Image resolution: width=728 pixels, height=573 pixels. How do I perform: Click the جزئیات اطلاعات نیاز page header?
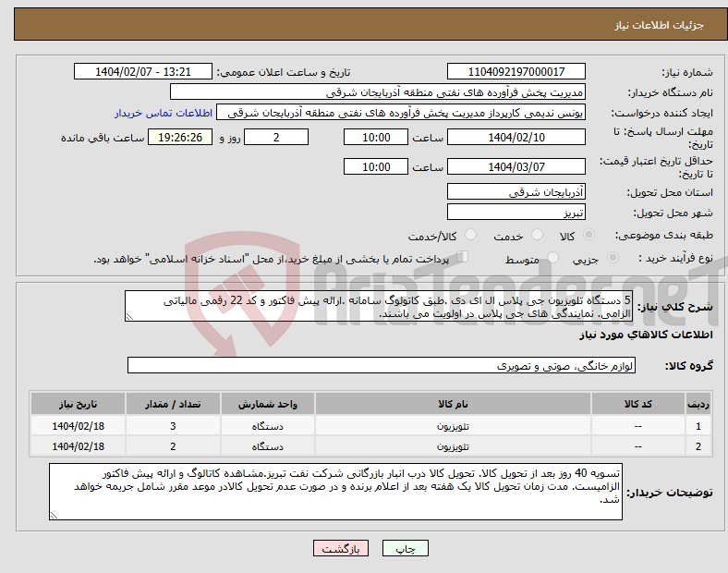coord(660,25)
